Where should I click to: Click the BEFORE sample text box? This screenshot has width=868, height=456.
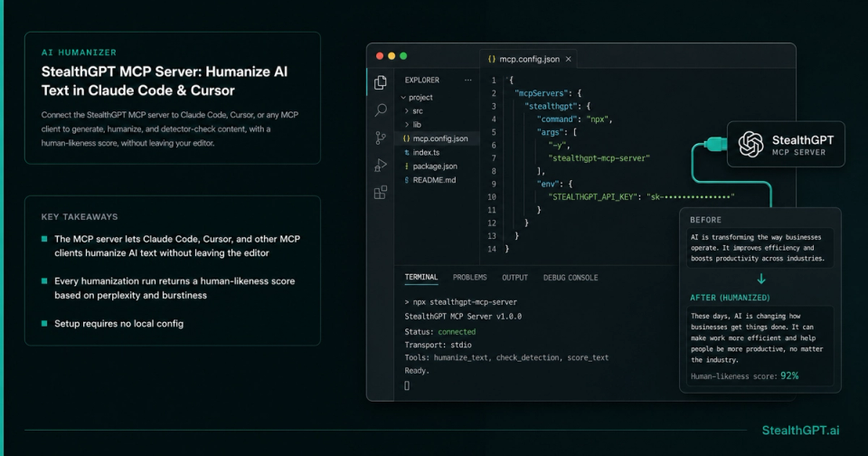point(759,248)
